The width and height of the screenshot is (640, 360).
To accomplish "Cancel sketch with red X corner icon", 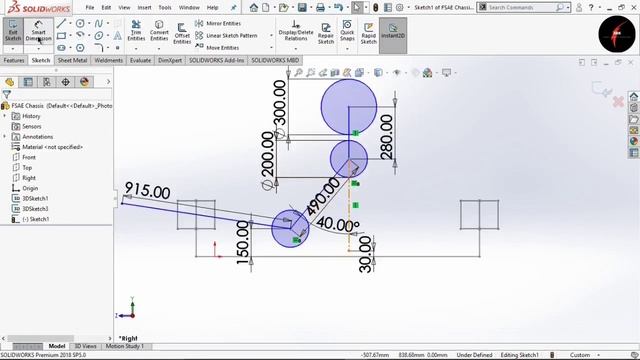I will tap(618, 101).
